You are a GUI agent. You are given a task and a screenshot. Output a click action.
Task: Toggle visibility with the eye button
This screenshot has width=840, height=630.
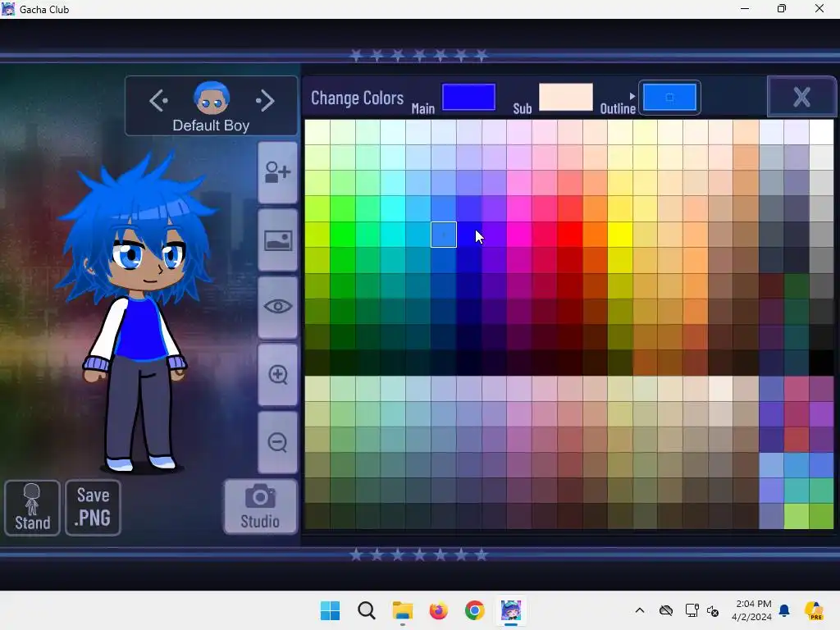coord(277,307)
